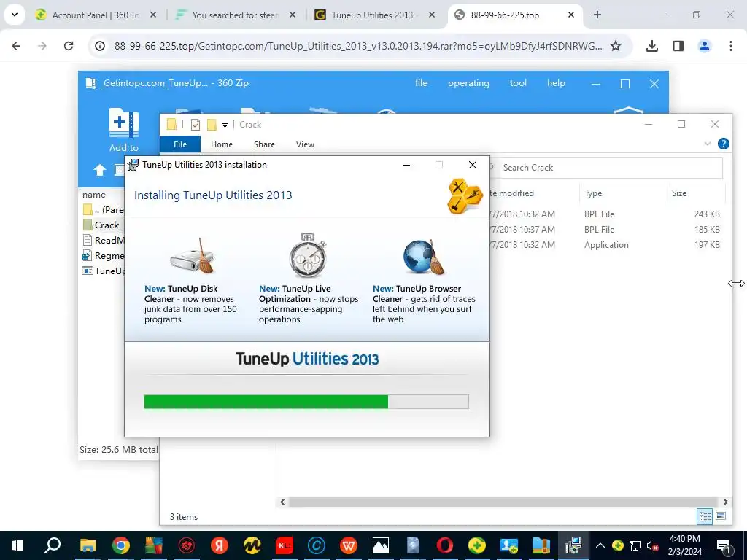The image size is (747, 560).
Task: Switch to the Tuneup Utilities 2013 tab
Action: pyautogui.click(x=372, y=15)
